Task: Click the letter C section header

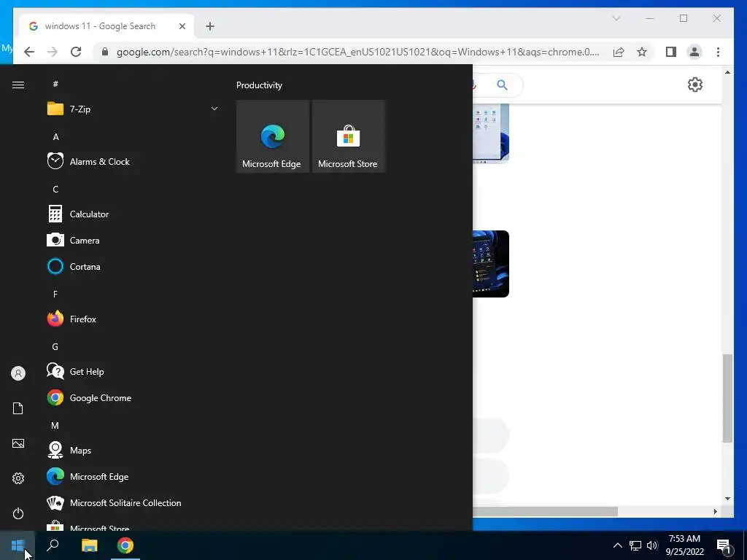Action: [55, 189]
